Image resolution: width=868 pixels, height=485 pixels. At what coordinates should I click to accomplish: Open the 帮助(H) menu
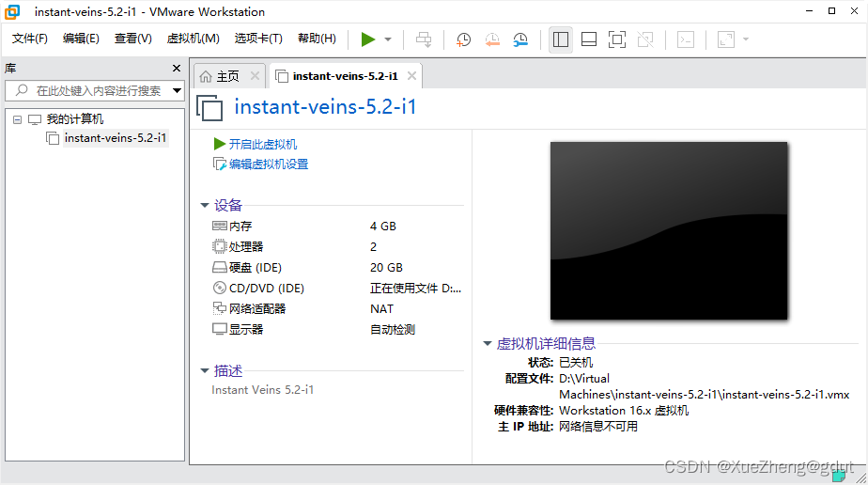(317, 39)
